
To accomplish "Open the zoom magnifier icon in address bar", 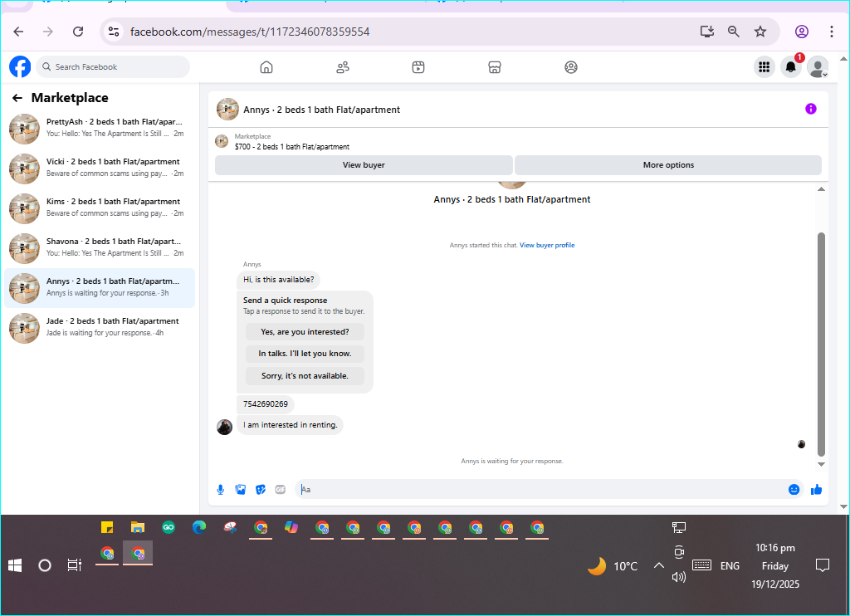I will point(734,32).
